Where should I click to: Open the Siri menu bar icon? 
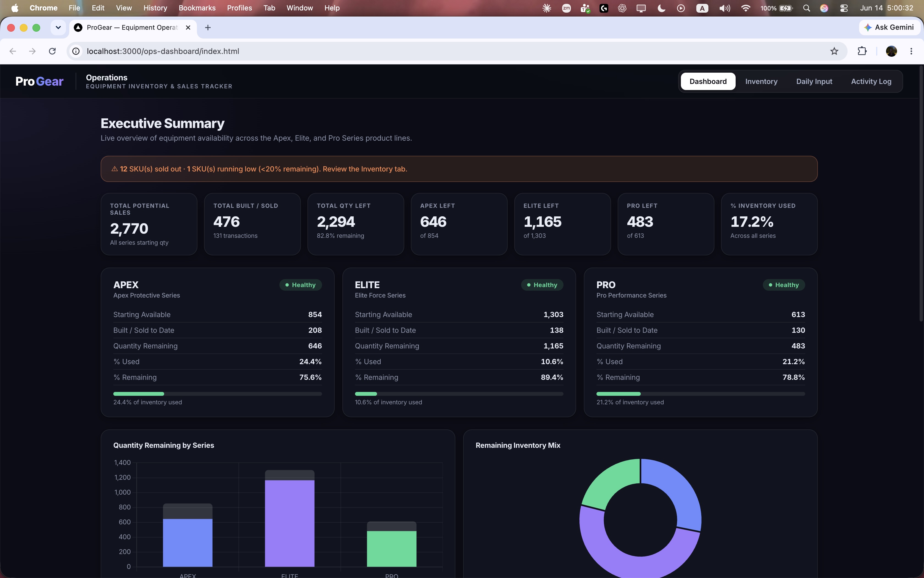824,8
